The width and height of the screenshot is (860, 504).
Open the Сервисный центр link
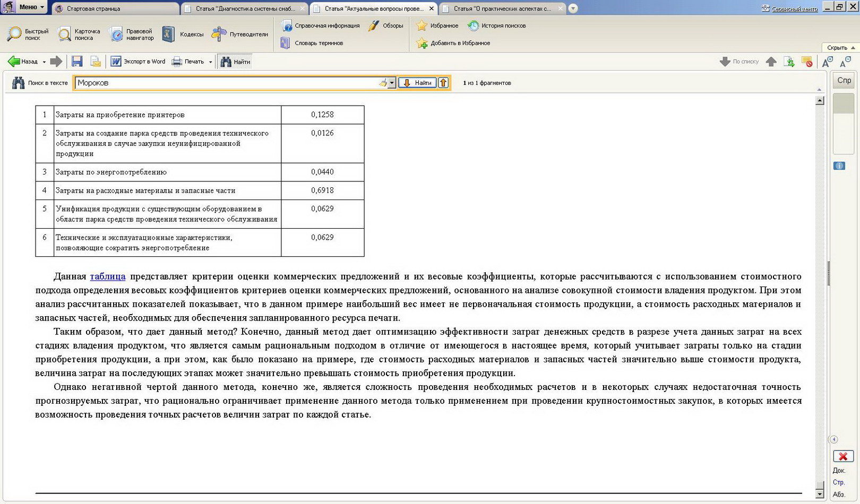coord(794,8)
